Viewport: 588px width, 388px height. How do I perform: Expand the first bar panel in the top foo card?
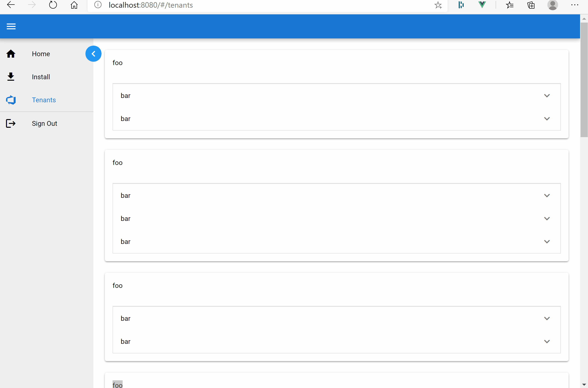click(x=547, y=96)
